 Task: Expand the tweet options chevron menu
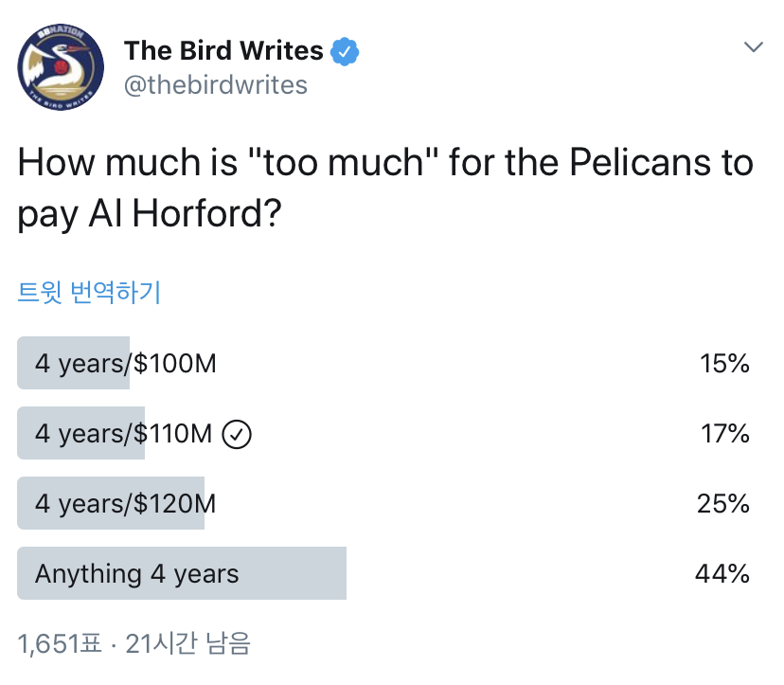pos(754,47)
